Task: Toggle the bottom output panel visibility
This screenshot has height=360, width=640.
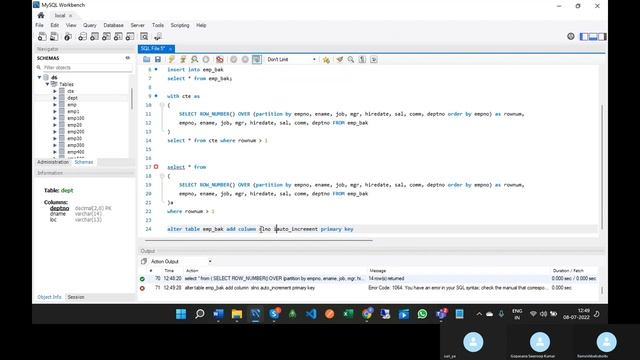Action: click(593, 37)
